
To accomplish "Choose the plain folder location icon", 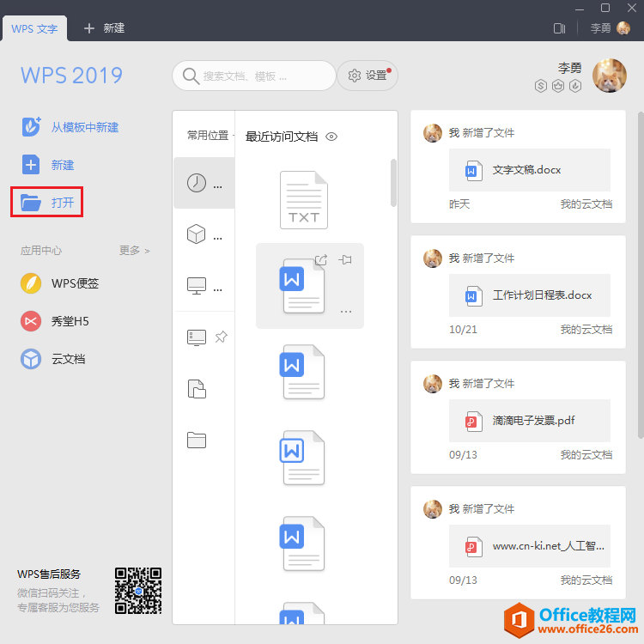I will (x=197, y=440).
